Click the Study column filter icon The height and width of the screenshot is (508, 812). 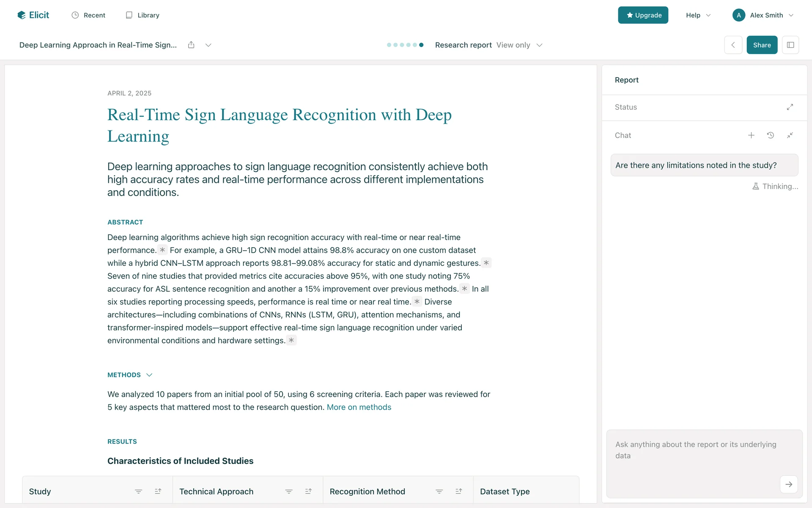(138, 491)
